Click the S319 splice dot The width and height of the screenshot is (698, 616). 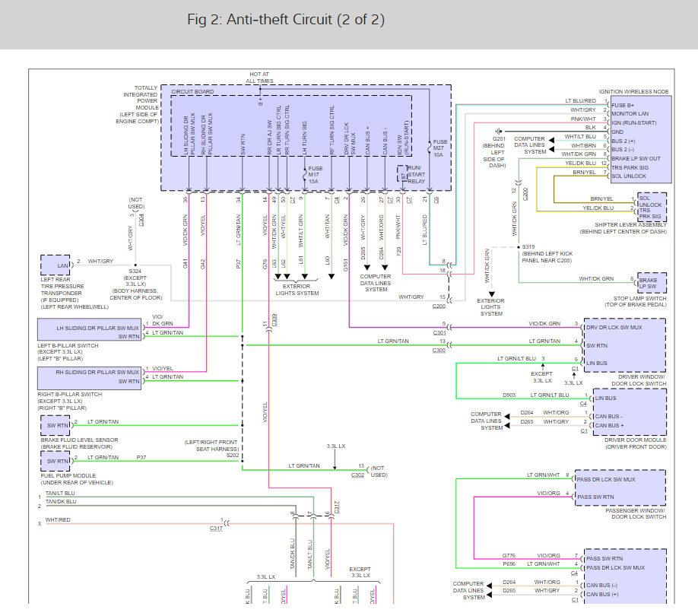click(519, 247)
